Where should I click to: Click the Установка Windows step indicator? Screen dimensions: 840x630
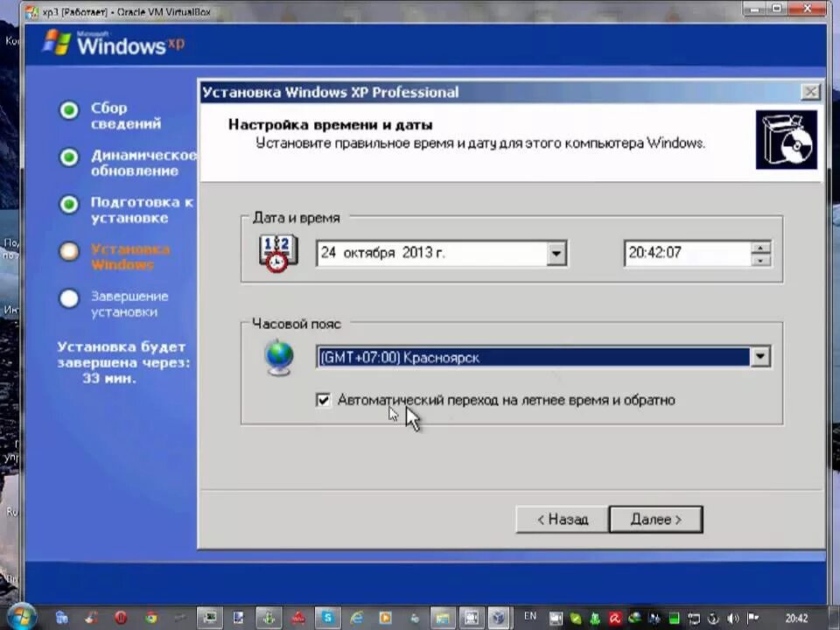pos(69,251)
